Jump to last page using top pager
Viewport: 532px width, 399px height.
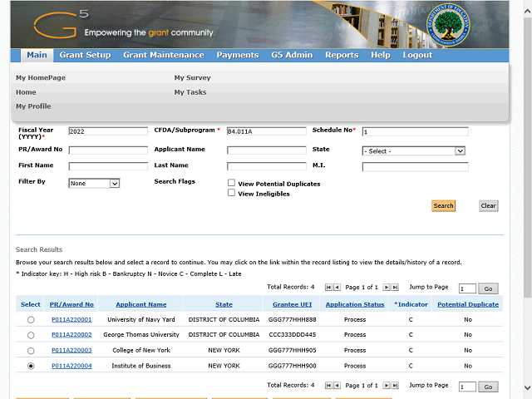(394, 287)
